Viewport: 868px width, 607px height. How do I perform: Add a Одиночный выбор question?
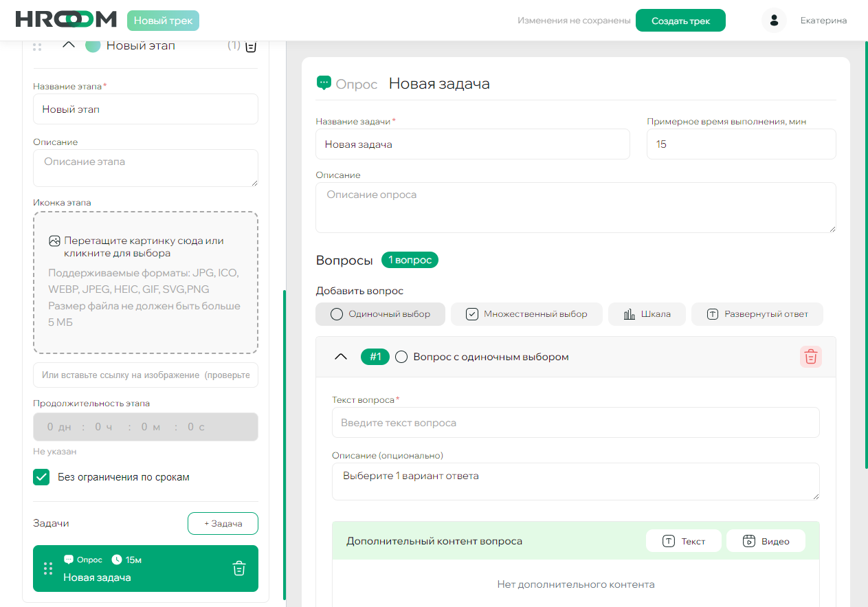pyautogui.click(x=380, y=314)
